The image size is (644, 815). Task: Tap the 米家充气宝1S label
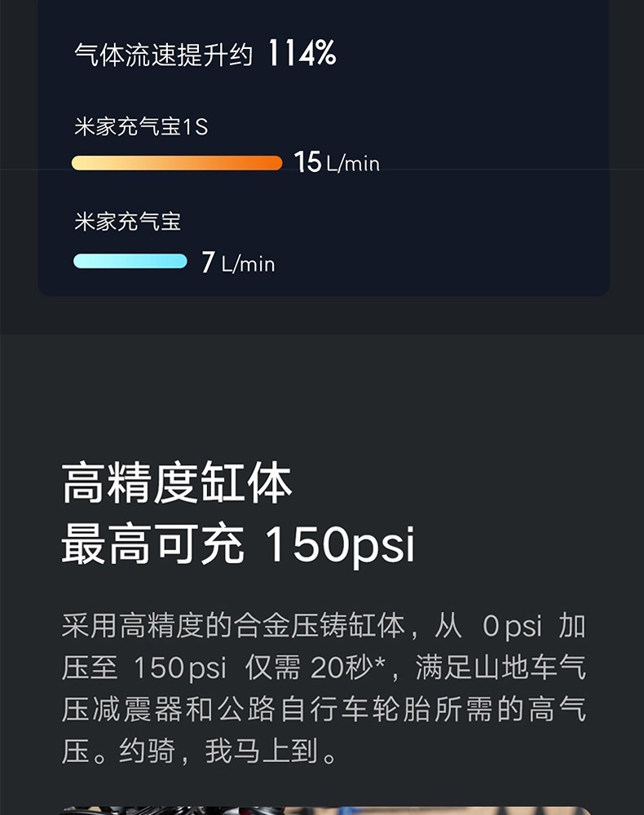pyautogui.click(x=141, y=127)
